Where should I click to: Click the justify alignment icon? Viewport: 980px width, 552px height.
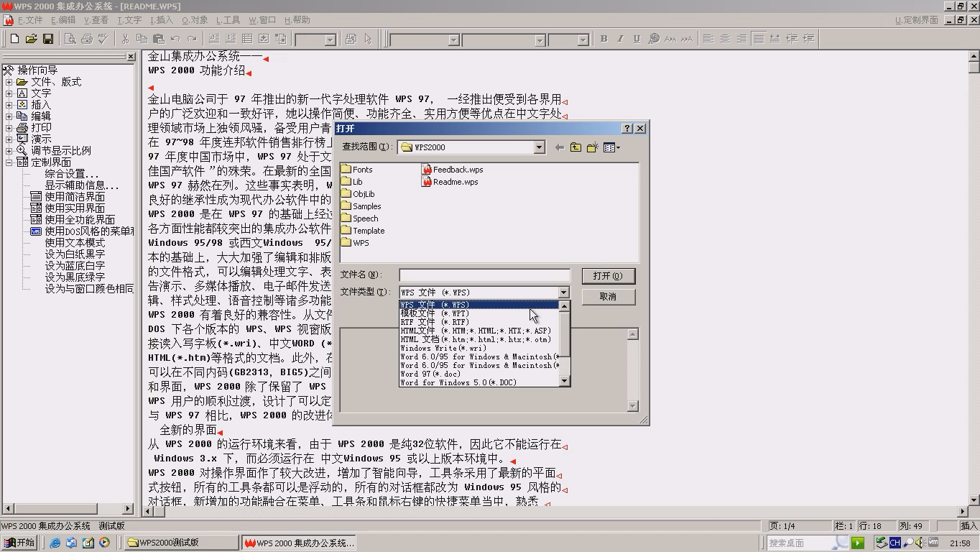click(759, 39)
